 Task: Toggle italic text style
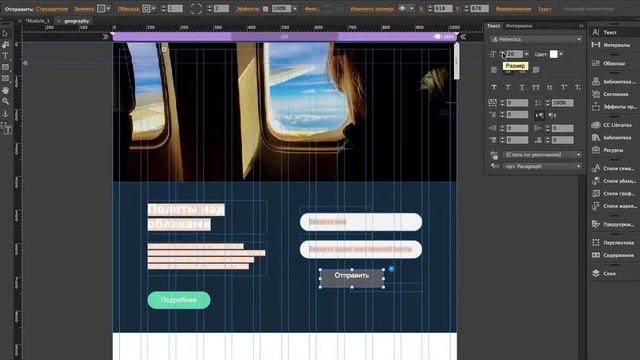pyautogui.click(x=508, y=87)
